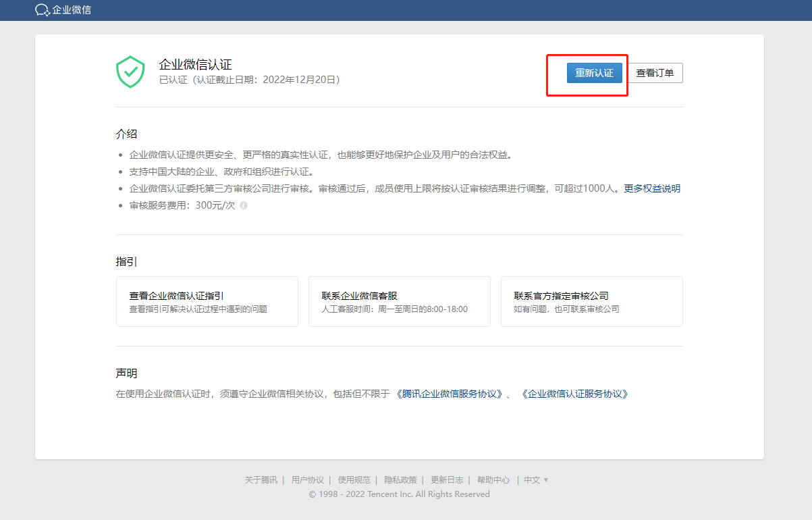The height and width of the screenshot is (520, 812).
Task: View the 隐私政策 footer link
Action: [x=401, y=479]
